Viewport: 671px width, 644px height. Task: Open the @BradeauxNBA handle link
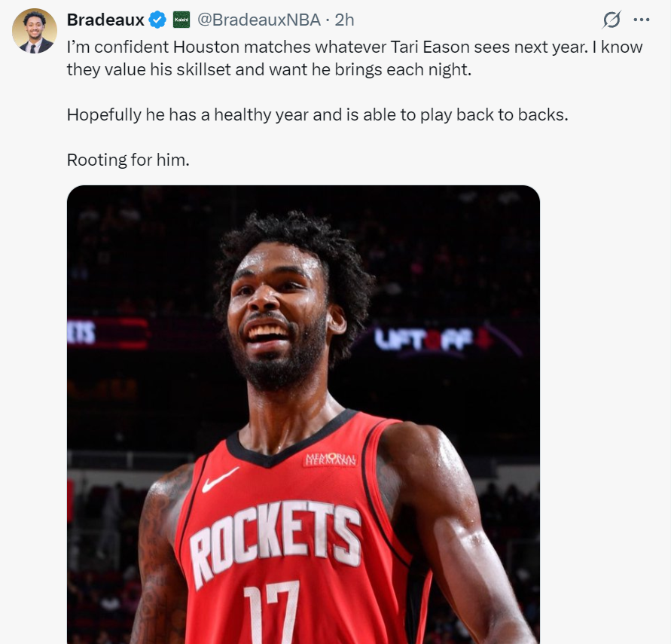[x=258, y=20]
